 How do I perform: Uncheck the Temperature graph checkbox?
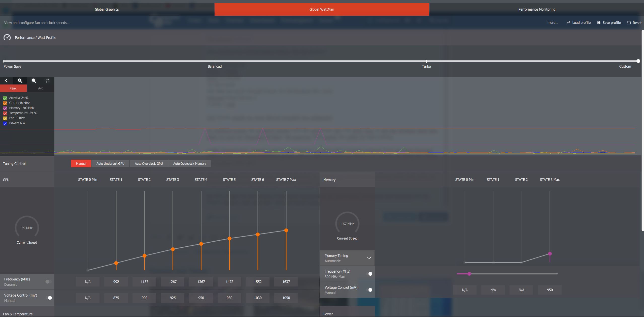click(x=5, y=113)
